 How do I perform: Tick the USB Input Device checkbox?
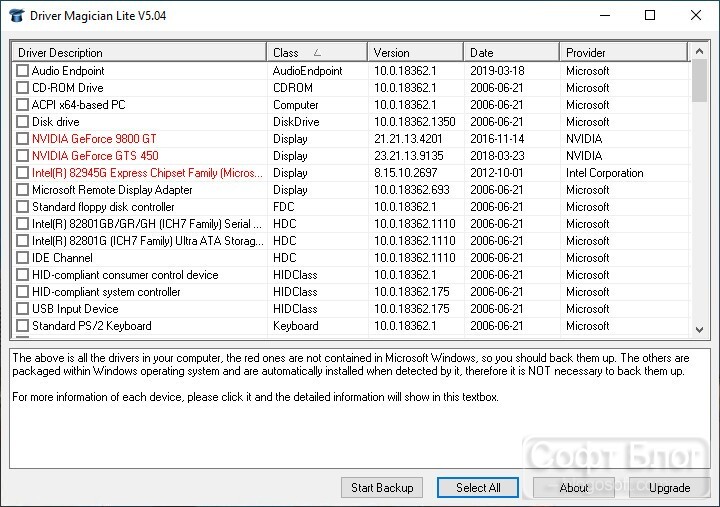pyautogui.click(x=22, y=309)
